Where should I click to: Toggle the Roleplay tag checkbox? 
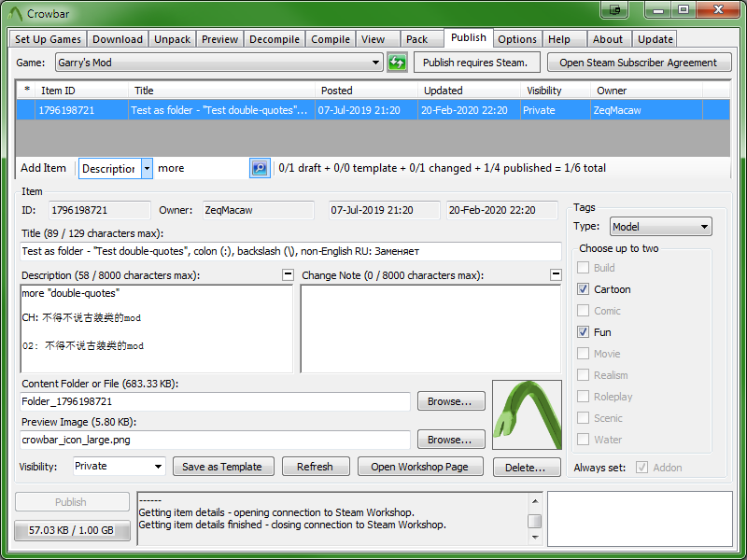[583, 396]
